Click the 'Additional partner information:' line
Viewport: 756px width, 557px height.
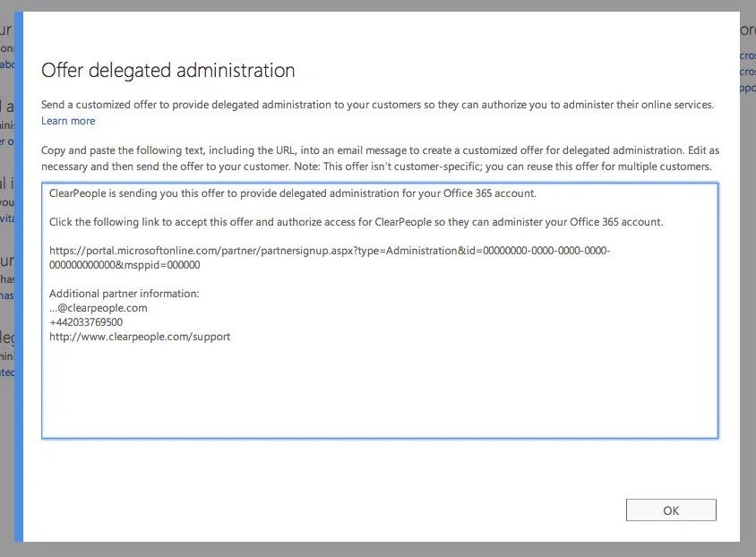click(x=124, y=294)
